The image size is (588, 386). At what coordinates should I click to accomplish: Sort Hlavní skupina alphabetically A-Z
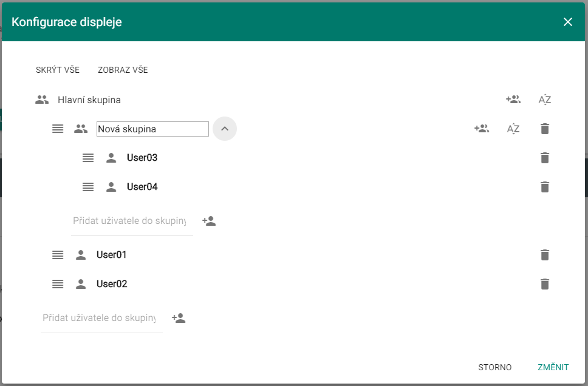tap(544, 100)
